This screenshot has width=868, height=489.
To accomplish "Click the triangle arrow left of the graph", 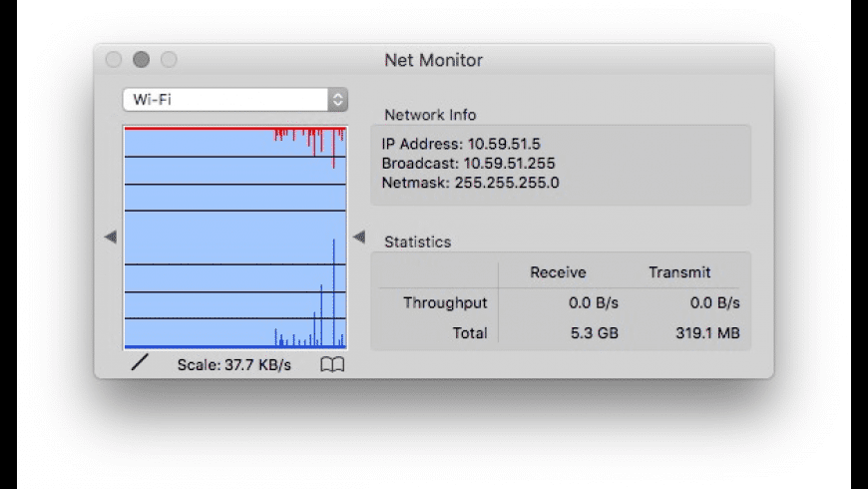I will point(111,237).
